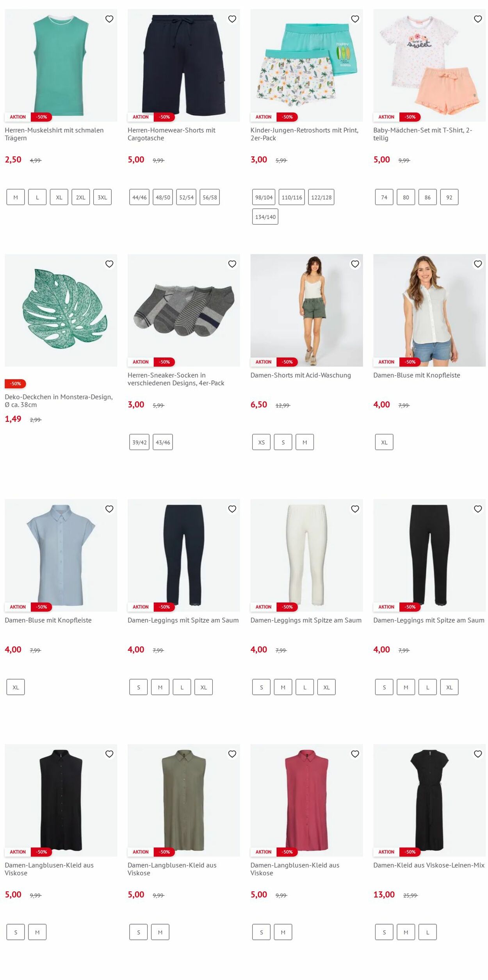Heart the Damen-Shorts mit Acid-Waschung

[x=355, y=264]
